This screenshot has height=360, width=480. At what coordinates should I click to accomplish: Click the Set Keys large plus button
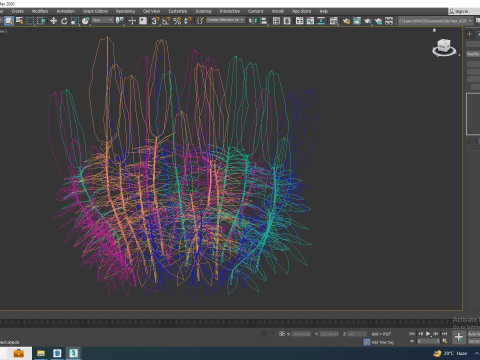pyautogui.click(x=459, y=337)
